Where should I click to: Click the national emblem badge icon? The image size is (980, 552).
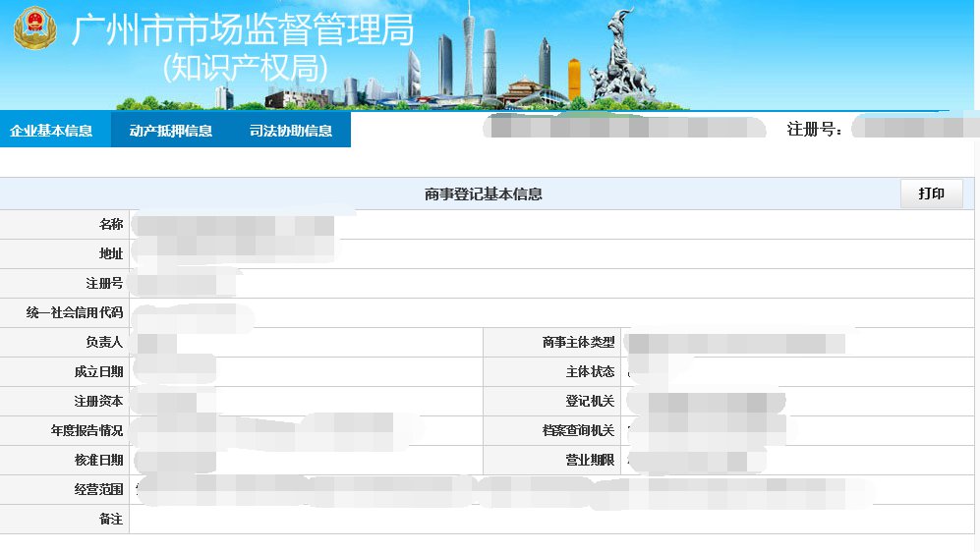coord(34,28)
